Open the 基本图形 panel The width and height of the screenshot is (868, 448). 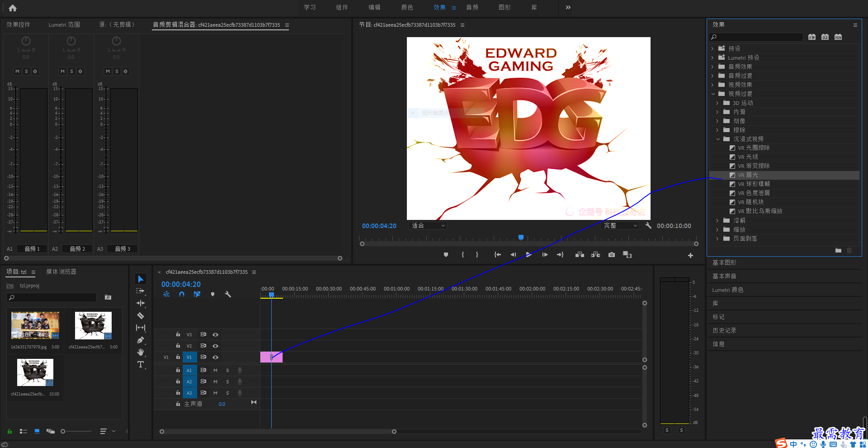tap(724, 262)
